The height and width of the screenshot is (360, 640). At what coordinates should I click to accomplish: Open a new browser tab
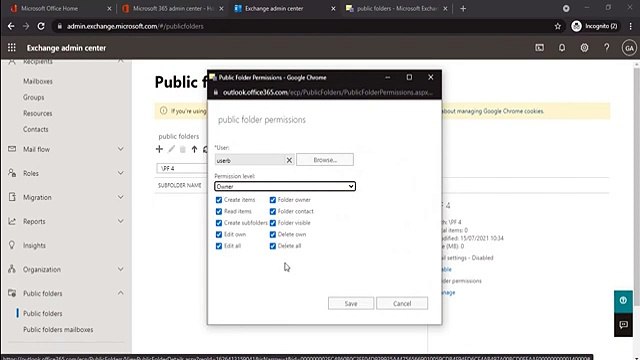[x=463, y=9]
